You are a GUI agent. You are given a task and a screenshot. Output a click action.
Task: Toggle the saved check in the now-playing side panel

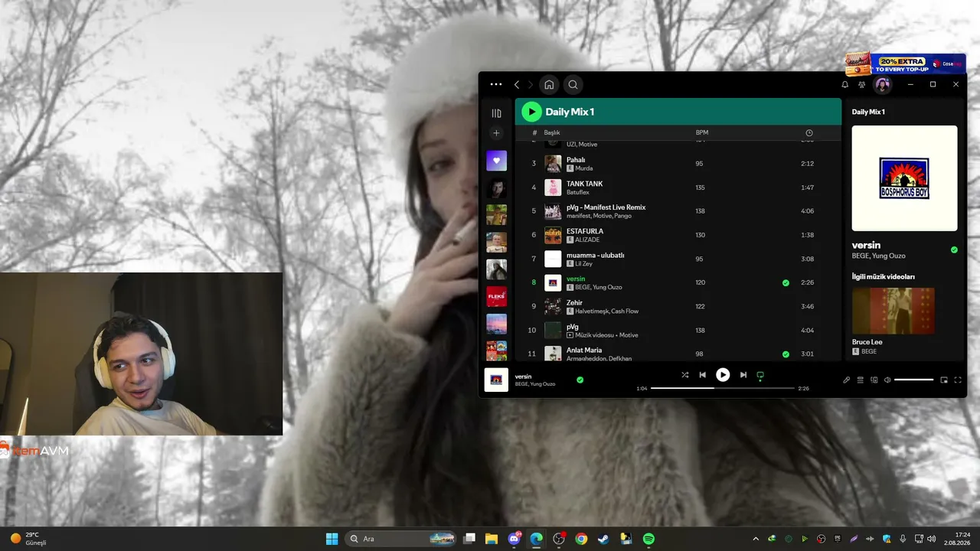point(954,249)
